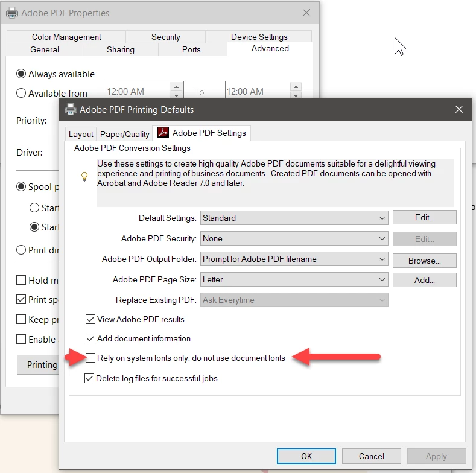Open Adobe PDF Page Size dropdown
This screenshot has height=473, width=476.
[x=294, y=279]
